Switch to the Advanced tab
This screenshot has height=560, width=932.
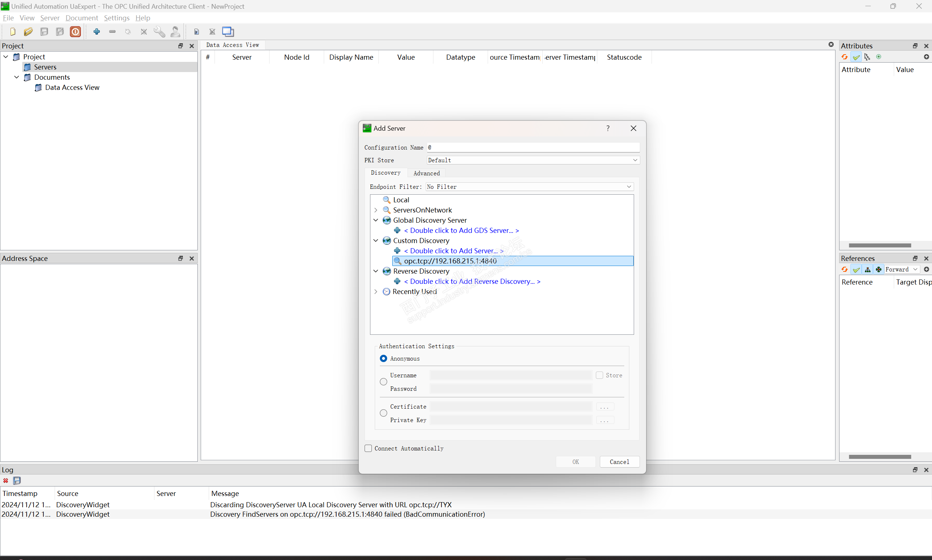[x=426, y=173]
